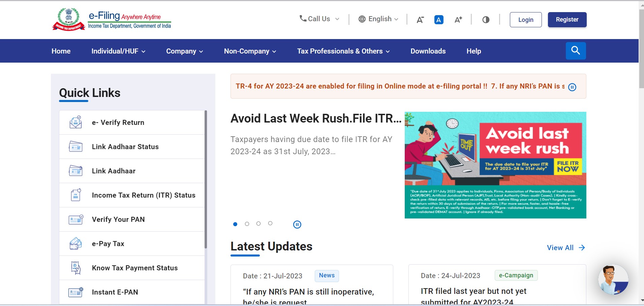Expand the Individual/HUF menu
The image size is (644, 306).
(118, 51)
